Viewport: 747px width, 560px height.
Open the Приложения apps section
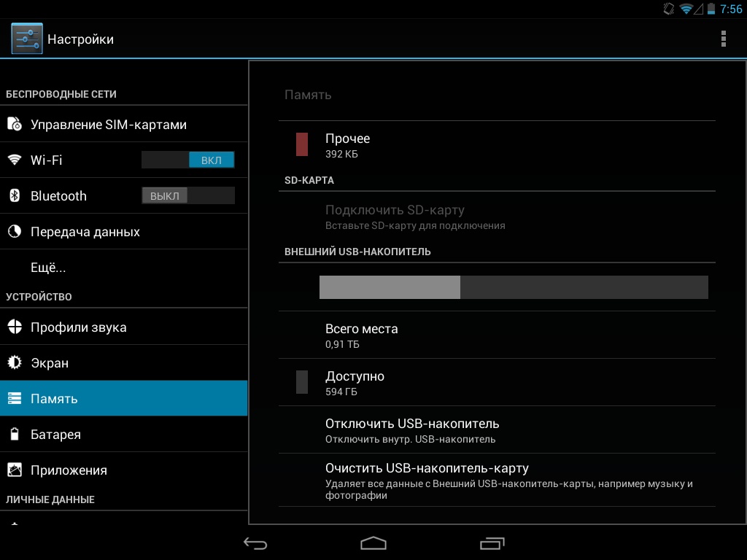[x=69, y=470]
